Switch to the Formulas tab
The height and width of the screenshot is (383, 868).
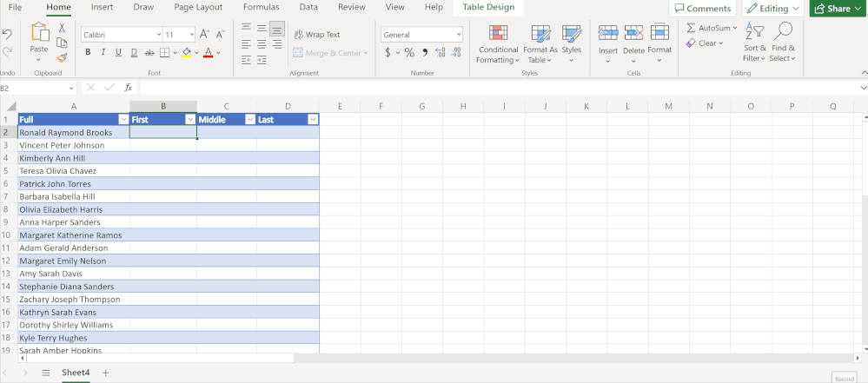click(x=262, y=7)
